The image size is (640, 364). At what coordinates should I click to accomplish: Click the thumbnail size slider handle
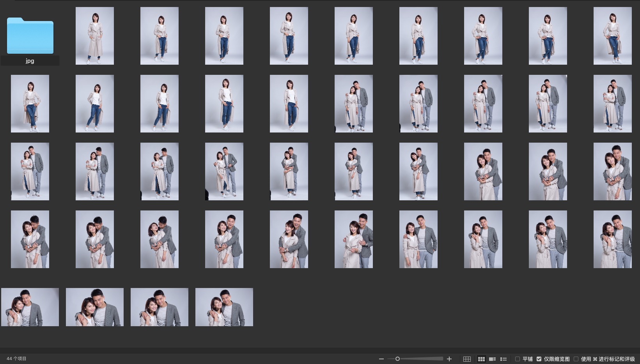click(397, 359)
